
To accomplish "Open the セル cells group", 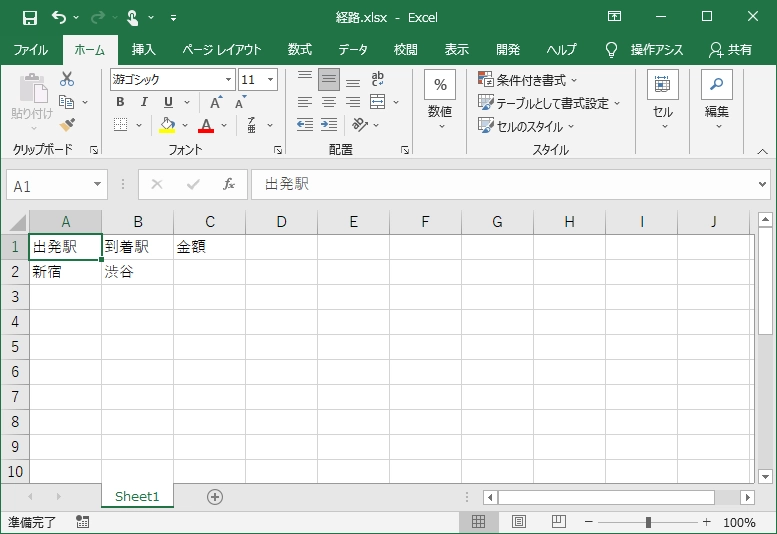I will (x=663, y=102).
